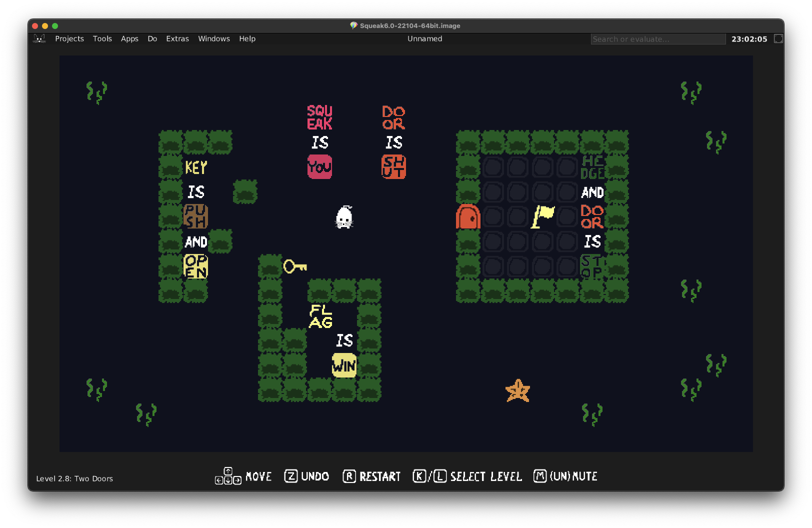The width and height of the screenshot is (812, 528).
Task: Open the Projects menu
Action: click(x=69, y=39)
